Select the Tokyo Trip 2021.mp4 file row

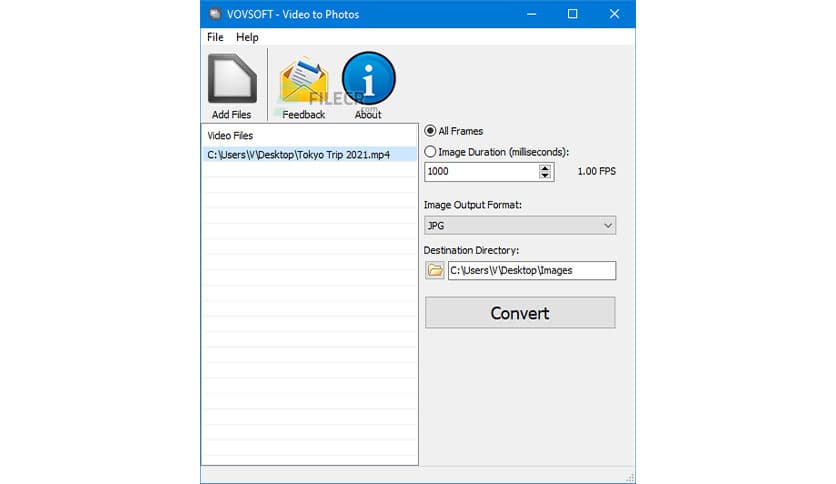(309, 155)
